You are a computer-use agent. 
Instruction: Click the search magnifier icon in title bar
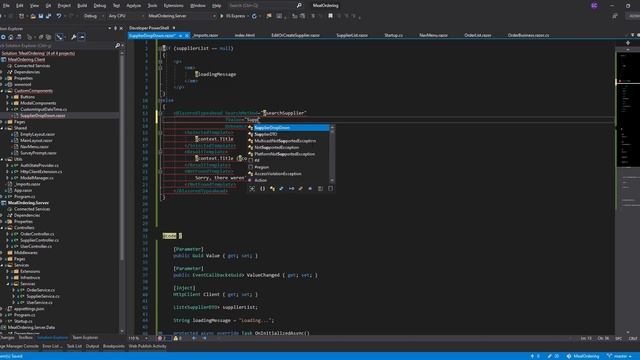(299, 5)
